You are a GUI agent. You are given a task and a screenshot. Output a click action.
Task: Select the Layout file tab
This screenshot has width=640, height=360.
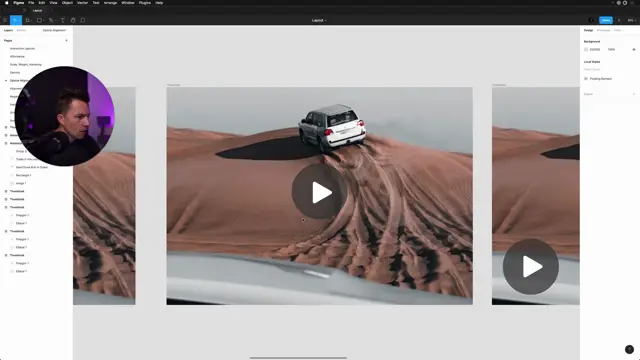[37, 11]
